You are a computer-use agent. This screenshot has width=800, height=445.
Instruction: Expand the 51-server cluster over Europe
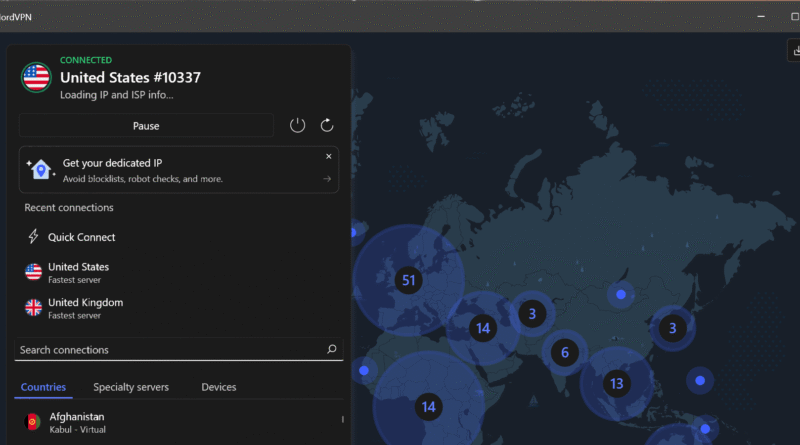tap(407, 281)
